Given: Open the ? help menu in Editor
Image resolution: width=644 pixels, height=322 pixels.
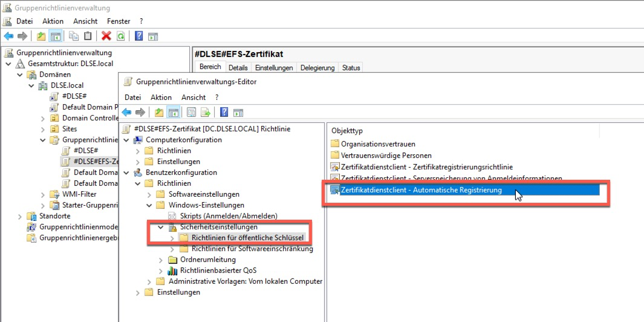Looking at the screenshot, I should [x=217, y=97].
